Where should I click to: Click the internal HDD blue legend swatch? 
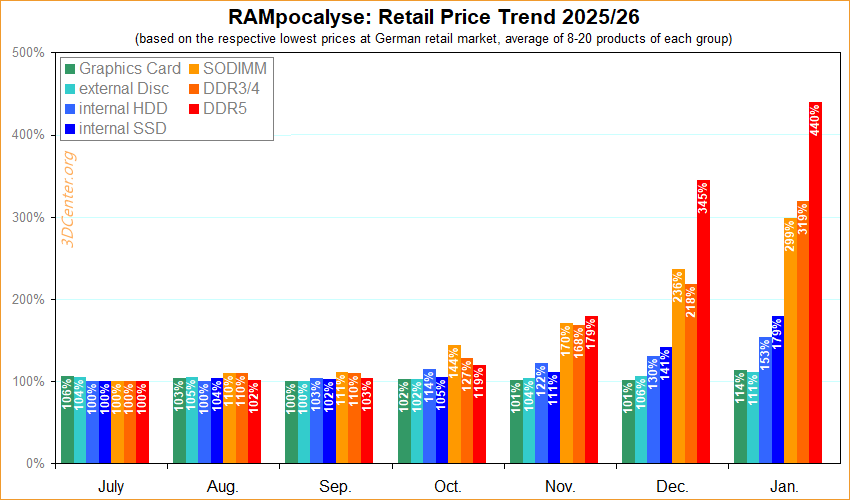69,109
